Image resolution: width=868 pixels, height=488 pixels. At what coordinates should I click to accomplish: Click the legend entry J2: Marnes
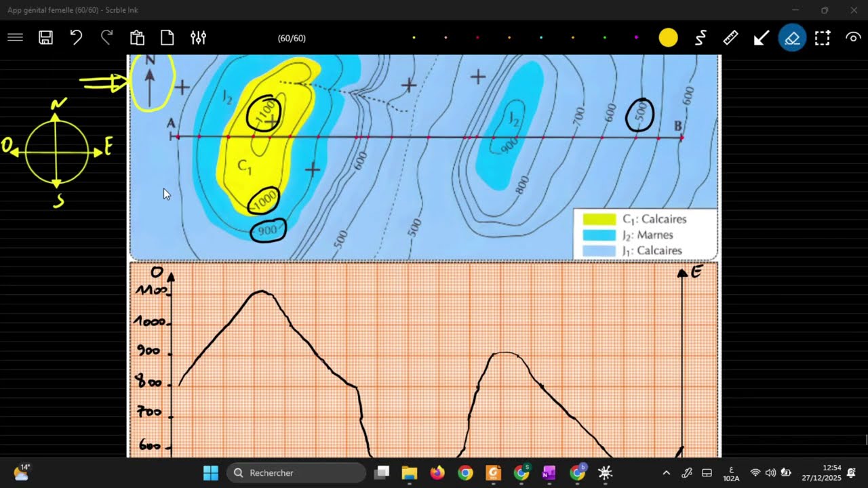coord(648,235)
